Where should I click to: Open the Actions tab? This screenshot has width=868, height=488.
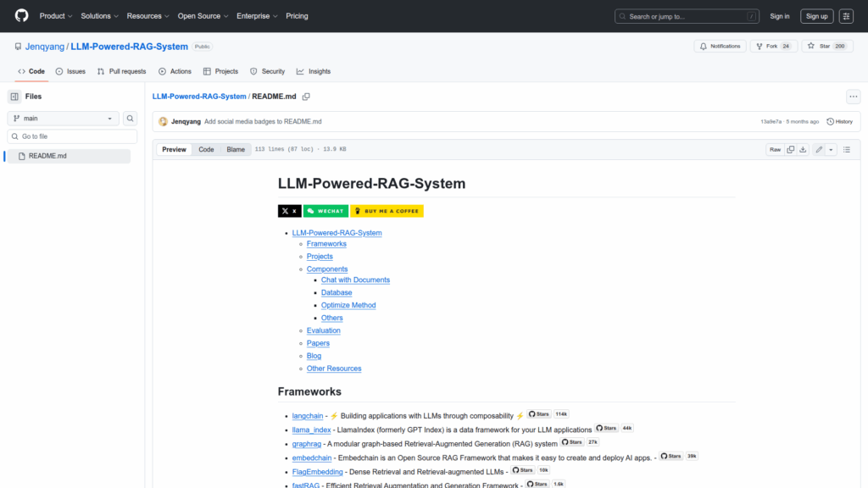(175, 71)
